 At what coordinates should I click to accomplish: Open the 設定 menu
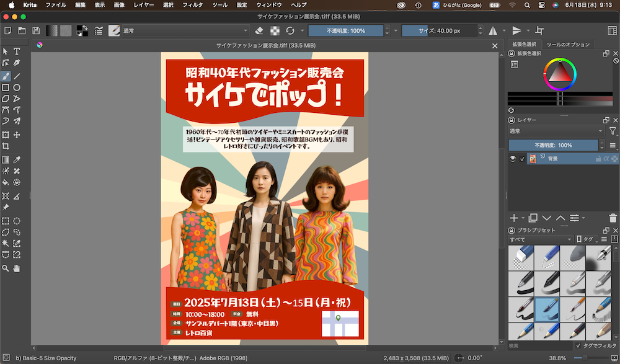[x=242, y=5]
